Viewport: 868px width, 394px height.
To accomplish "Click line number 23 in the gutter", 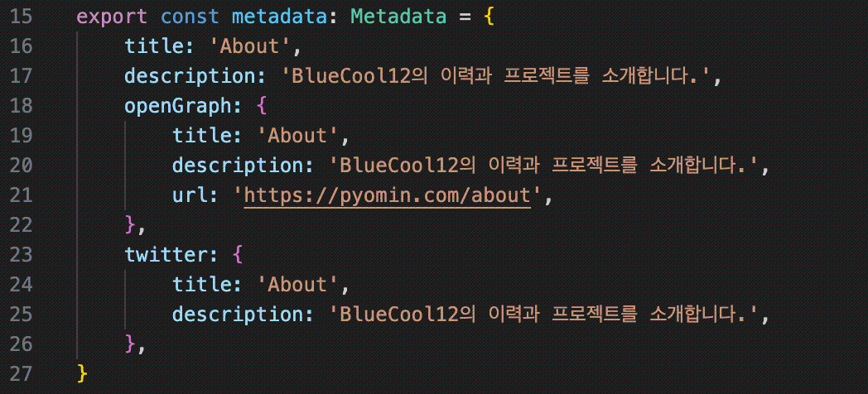I will coord(22,254).
